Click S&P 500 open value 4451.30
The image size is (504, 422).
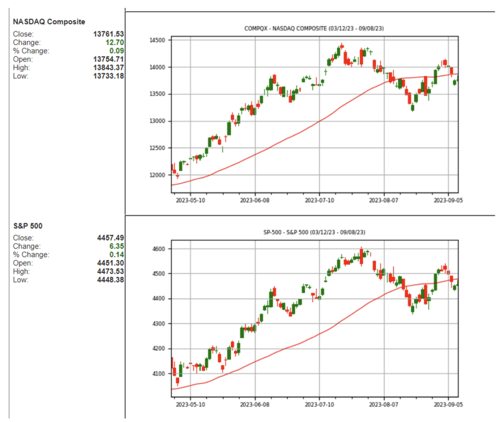coord(111,263)
